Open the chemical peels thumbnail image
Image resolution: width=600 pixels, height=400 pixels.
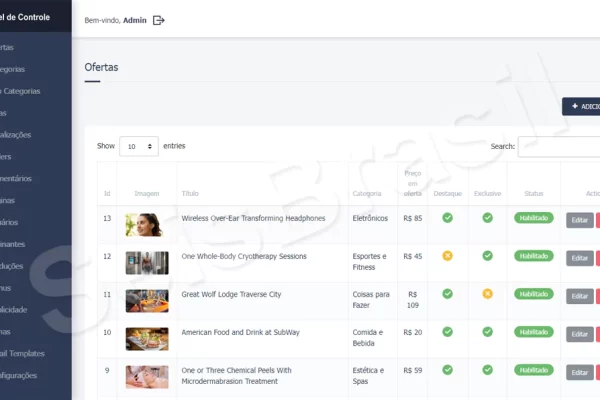pyautogui.click(x=147, y=377)
